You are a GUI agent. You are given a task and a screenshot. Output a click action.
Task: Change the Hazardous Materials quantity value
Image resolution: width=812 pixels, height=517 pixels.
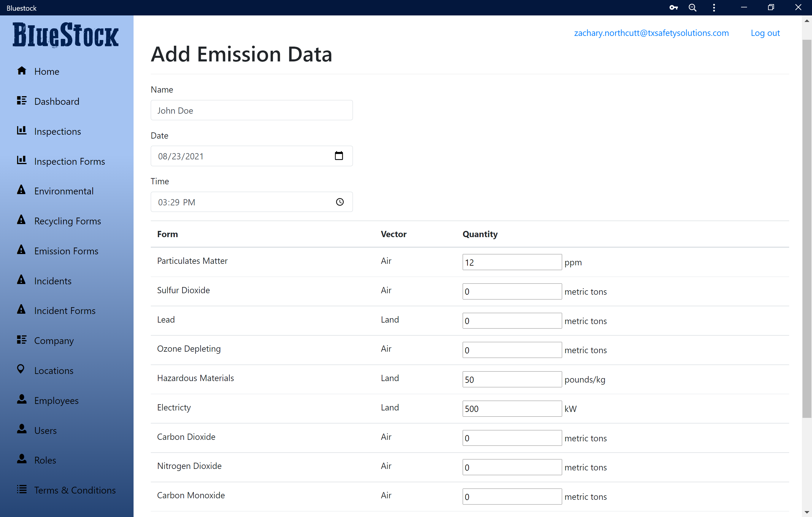pyautogui.click(x=512, y=379)
